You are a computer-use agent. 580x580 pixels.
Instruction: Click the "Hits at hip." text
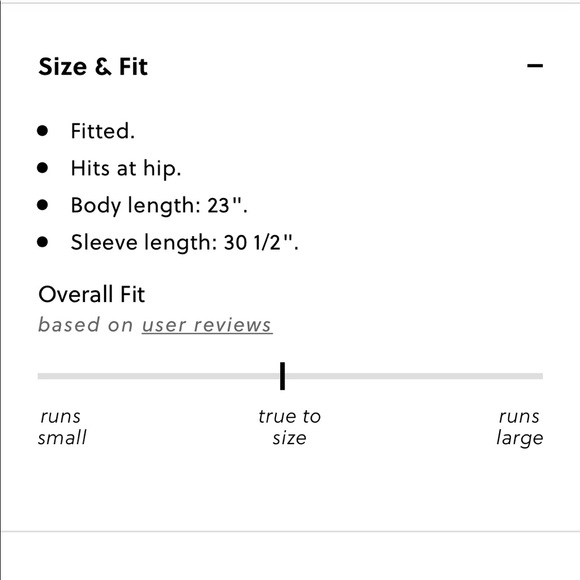point(126,169)
